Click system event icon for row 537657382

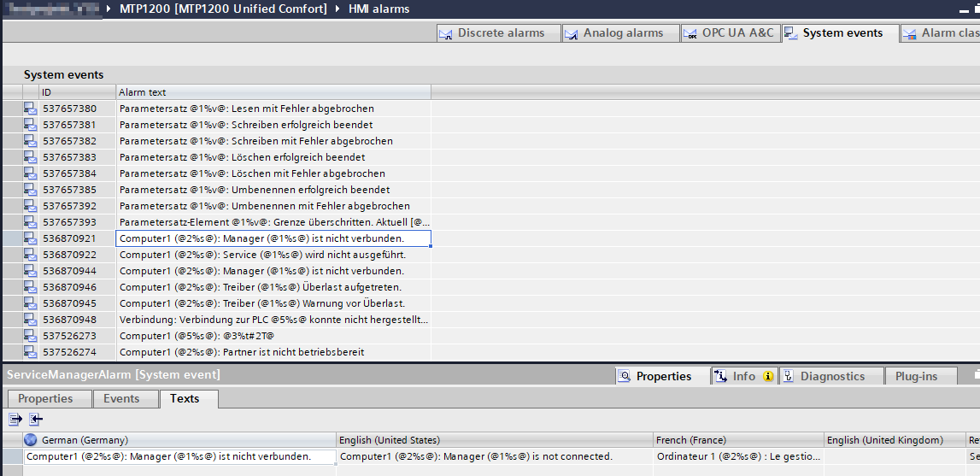(x=30, y=141)
